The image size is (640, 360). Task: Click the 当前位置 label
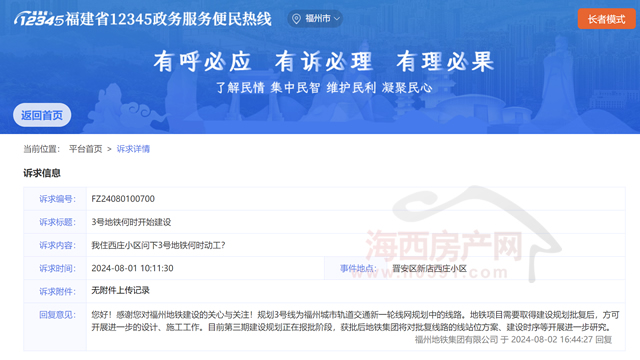pos(42,149)
